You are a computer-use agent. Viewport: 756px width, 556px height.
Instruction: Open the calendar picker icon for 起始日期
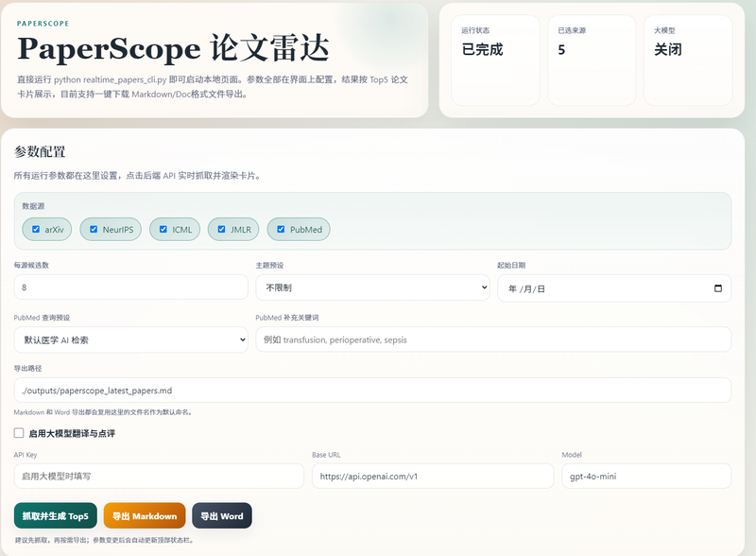click(717, 288)
